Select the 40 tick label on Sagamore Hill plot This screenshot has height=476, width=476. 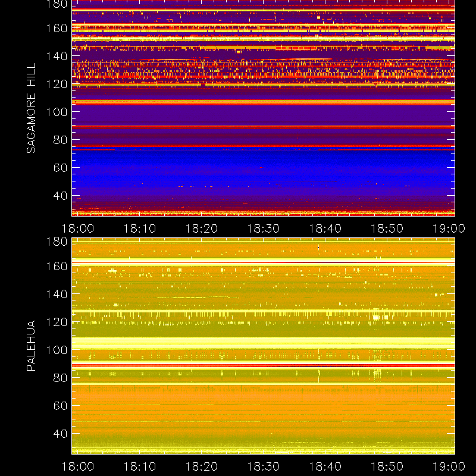(x=60, y=196)
